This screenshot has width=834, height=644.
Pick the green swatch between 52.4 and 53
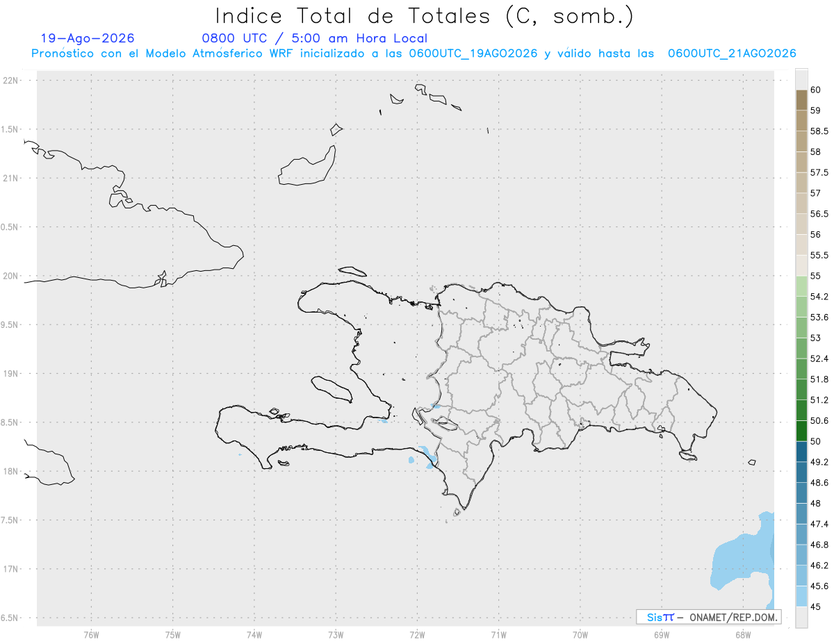[801, 348]
